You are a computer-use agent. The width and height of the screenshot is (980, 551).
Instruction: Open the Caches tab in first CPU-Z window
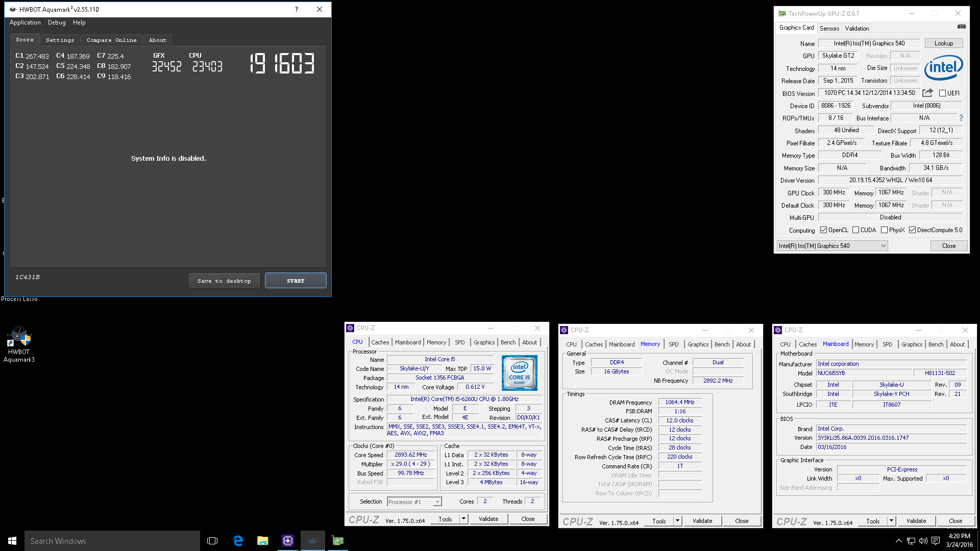380,342
